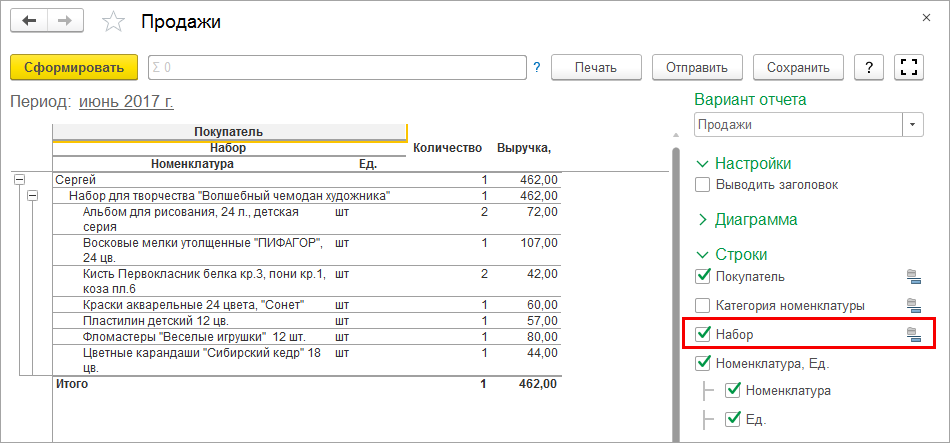
Task: Toggle the full-screen mode icon
Action: tap(909, 67)
